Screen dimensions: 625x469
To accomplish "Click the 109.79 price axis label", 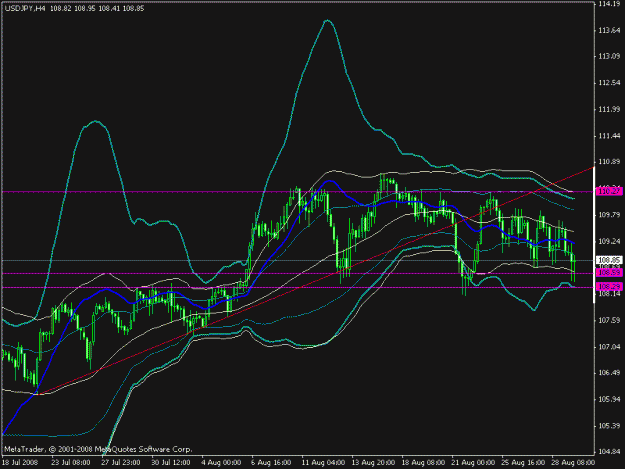I will [x=609, y=215].
